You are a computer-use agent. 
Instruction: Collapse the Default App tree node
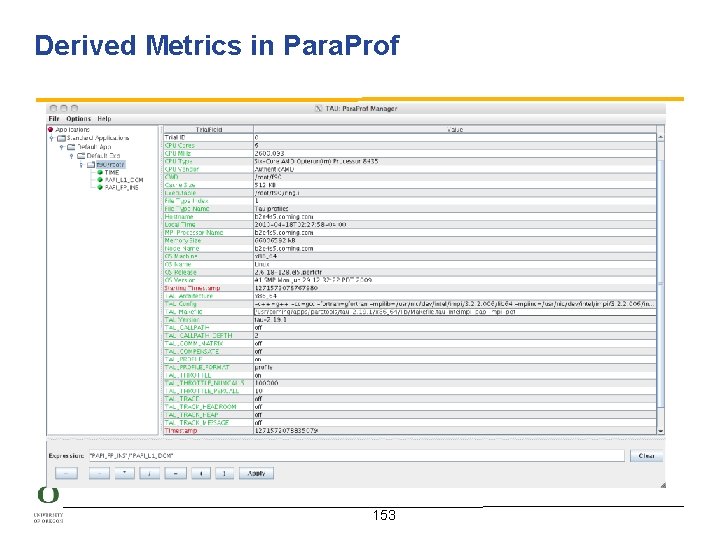(61, 147)
